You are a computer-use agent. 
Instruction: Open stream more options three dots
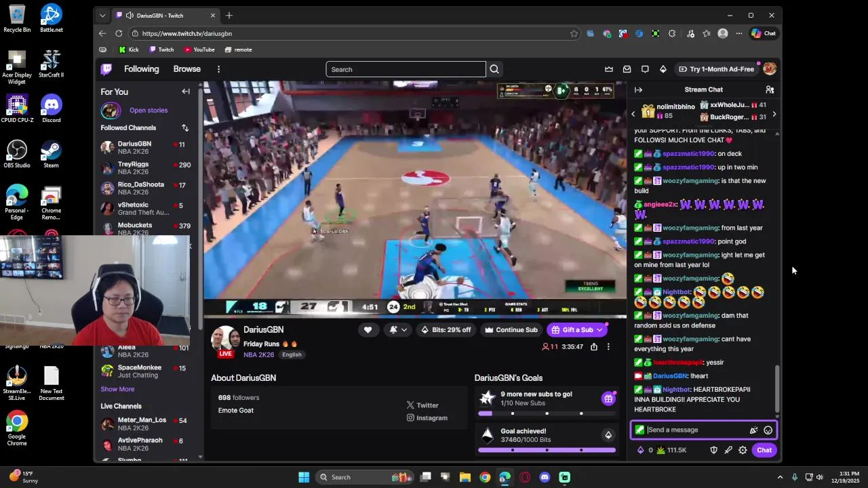[608, 347]
